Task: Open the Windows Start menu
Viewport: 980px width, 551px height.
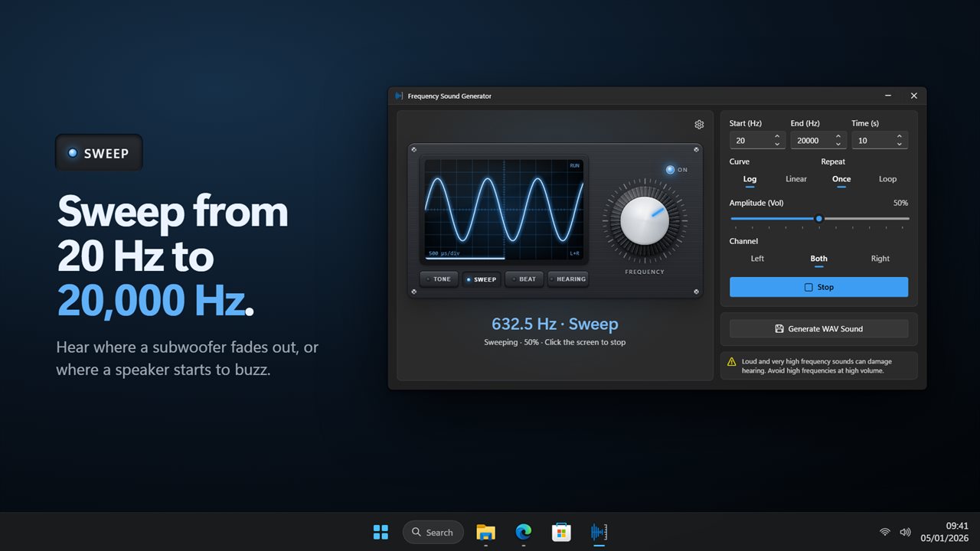Action: pos(381,532)
